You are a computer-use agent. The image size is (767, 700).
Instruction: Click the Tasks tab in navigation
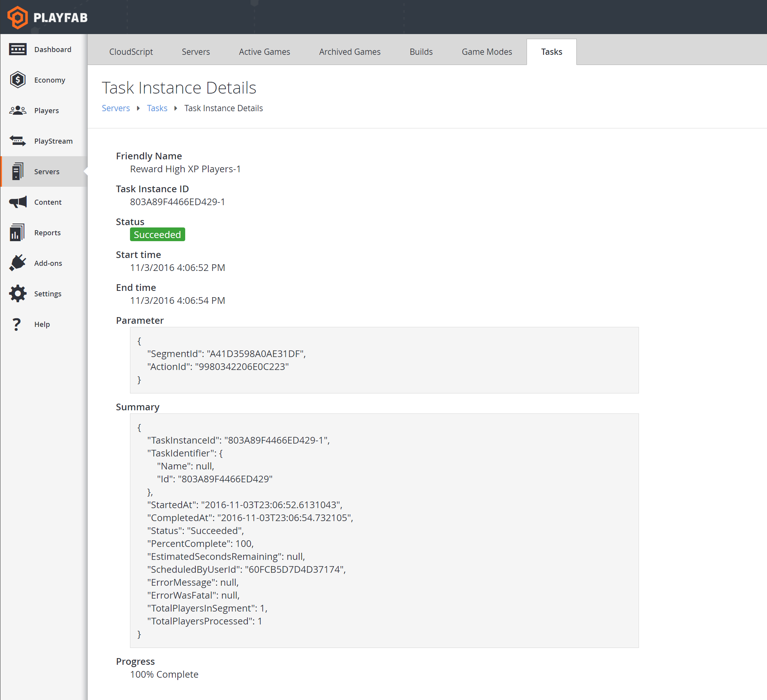click(x=552, y=51)
